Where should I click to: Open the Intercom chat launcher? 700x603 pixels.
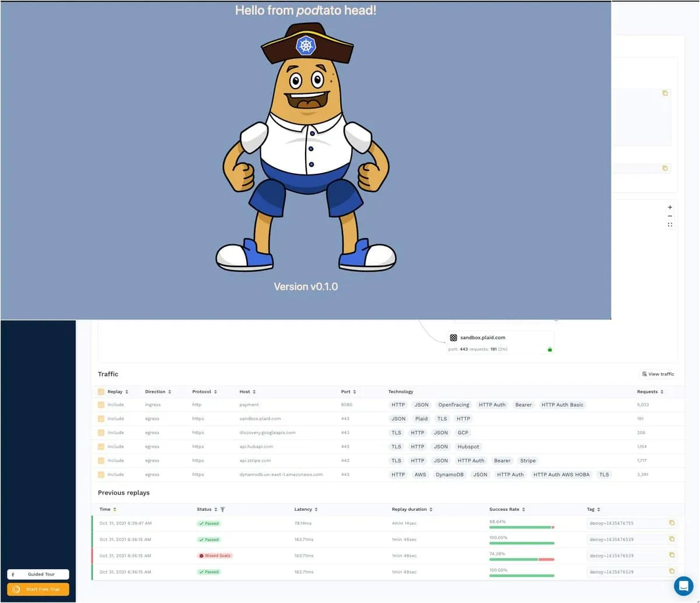click(683, 586)
